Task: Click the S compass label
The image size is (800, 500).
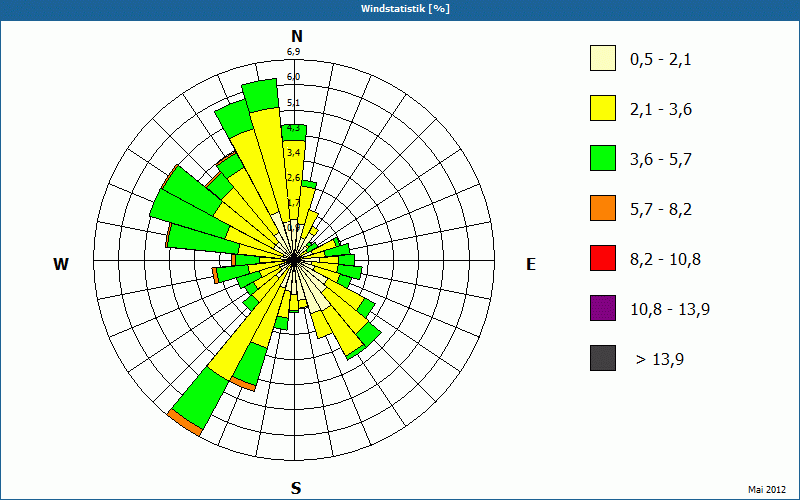Action: coord(296,488)
